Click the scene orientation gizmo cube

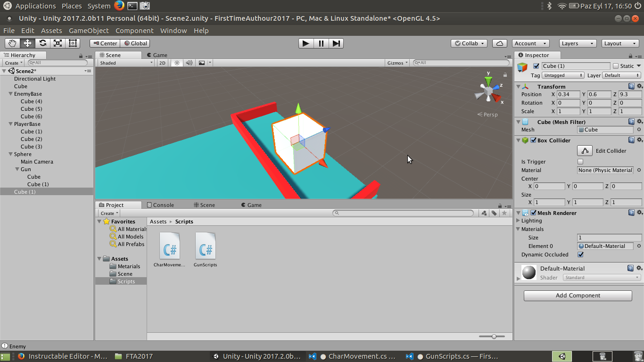(x=488, y=90)
